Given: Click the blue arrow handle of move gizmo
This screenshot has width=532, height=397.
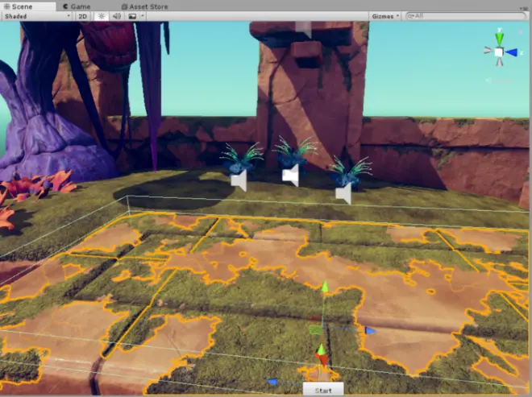Looking at the screenshot, I should 370,330.
